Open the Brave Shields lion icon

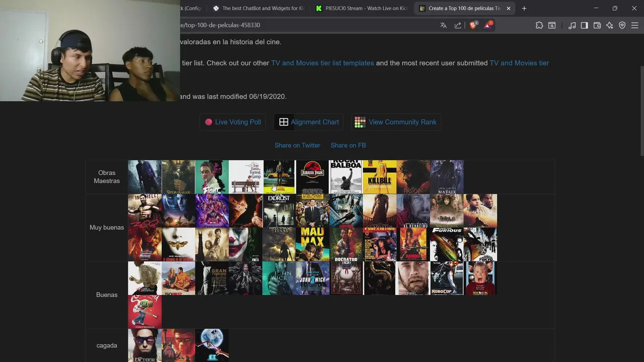coord(473,25)
